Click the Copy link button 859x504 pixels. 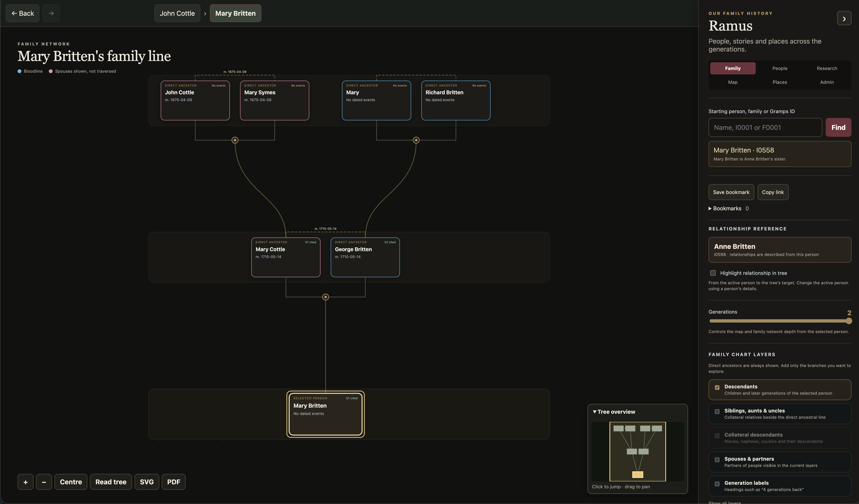click(x=773, y=192)
